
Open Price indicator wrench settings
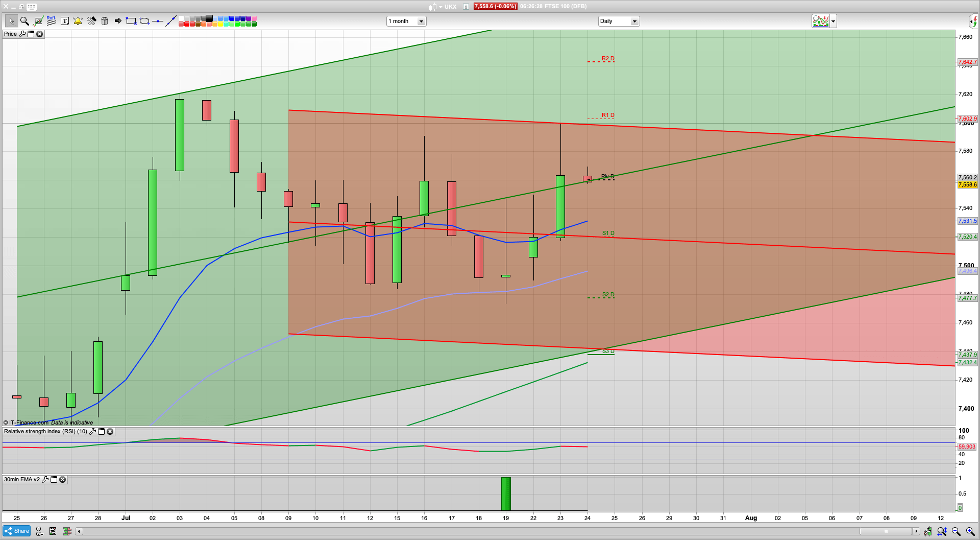pos(22,34)
